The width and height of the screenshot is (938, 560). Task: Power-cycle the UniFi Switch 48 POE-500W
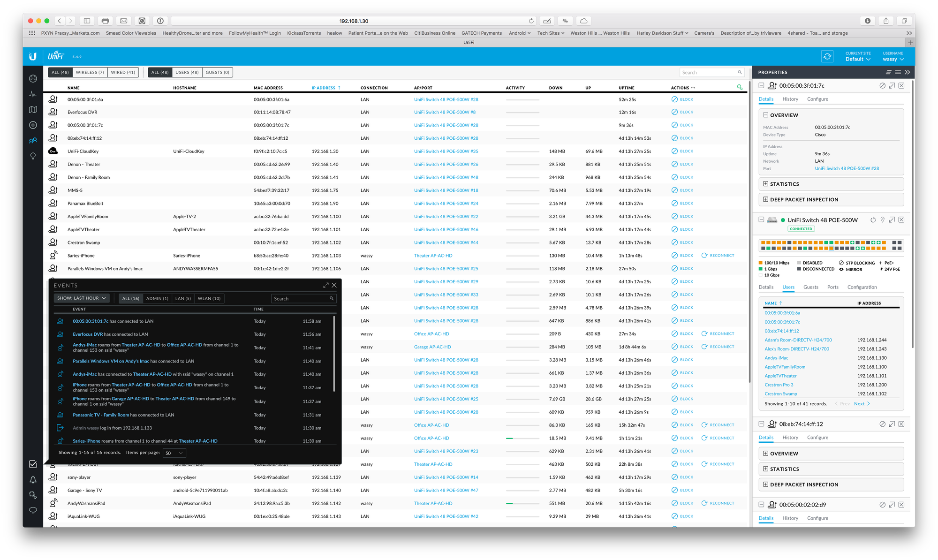pos(873,219)
